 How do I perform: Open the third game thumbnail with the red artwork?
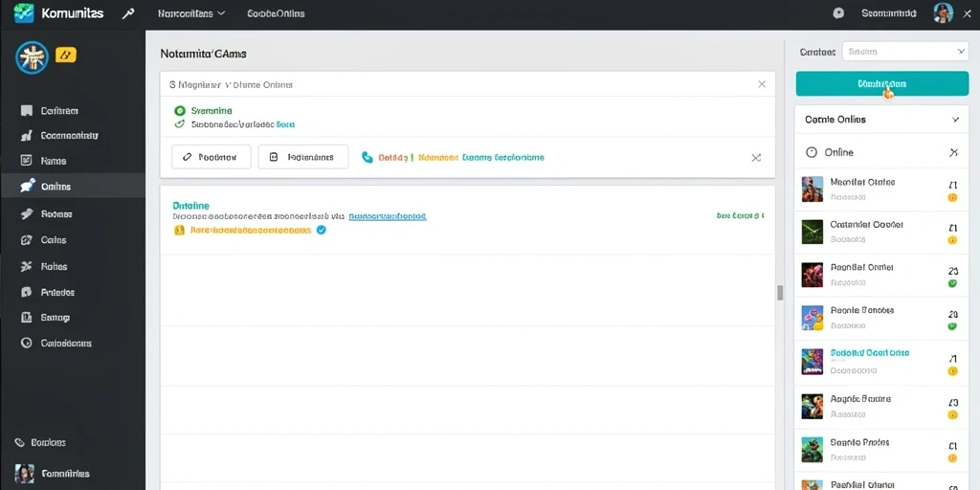coord(813,275)
